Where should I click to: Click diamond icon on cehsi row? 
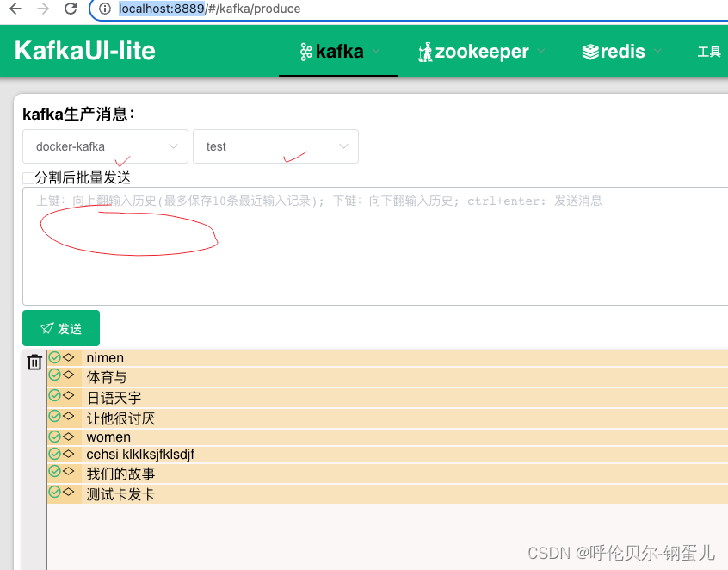69,454
